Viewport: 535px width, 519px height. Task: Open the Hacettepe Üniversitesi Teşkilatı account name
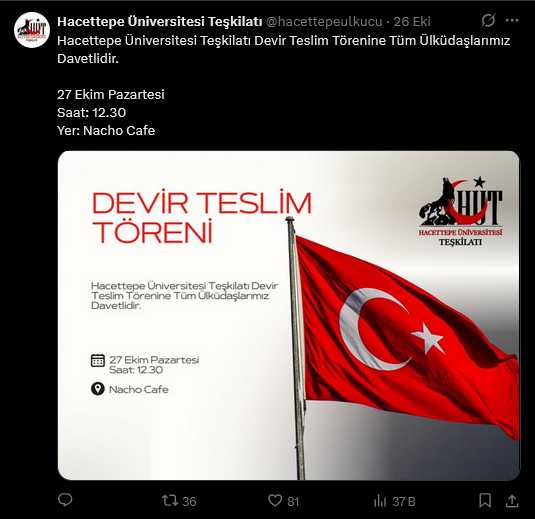(x=160, y=21)
